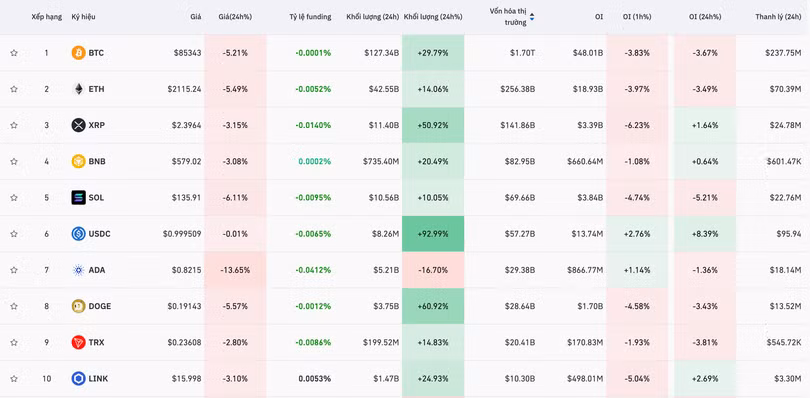Click the Giá(24h%) column header
The image size is (810, 398).
click(235, 17)
